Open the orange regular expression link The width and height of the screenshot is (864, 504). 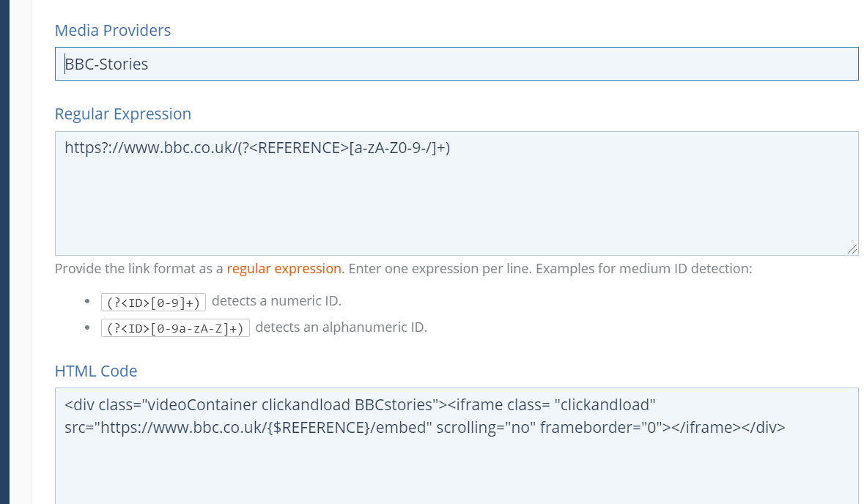(x=284, y=268)
